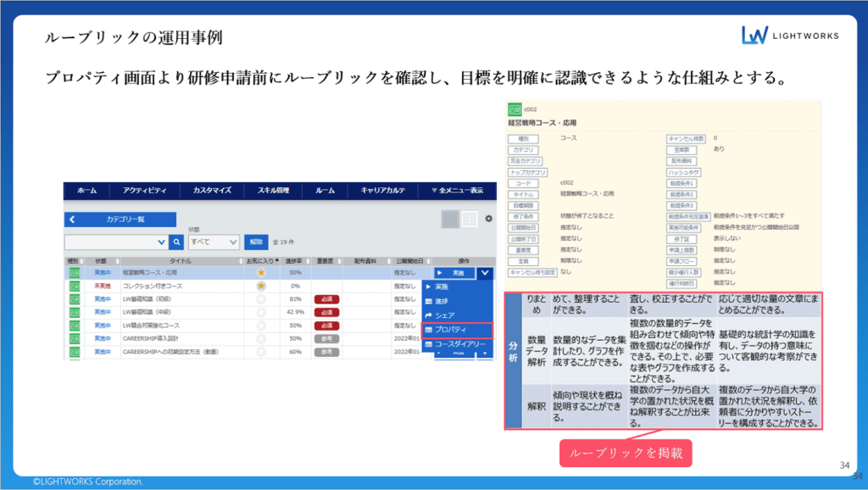Select プロパティ from the action menu
Image resolution: width=868 pixels, height=490 pixels.
click(x=458, y=330)
